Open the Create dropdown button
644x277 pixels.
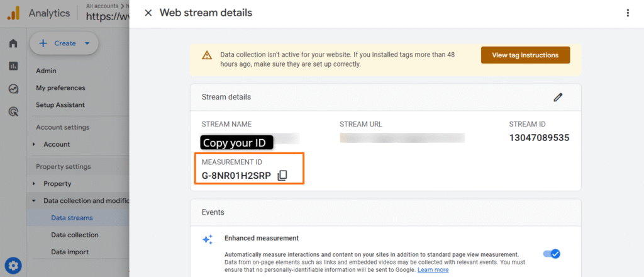point(64,43)
